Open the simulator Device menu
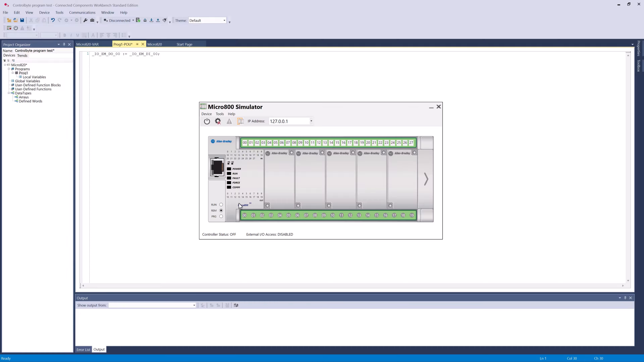644x362 pixels. [x=207, y=114]
